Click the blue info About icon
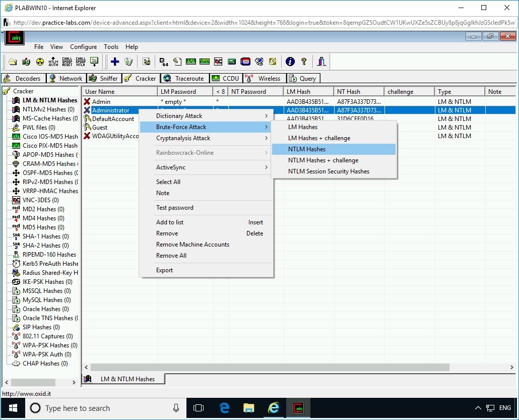 click(x=290, y=62)
